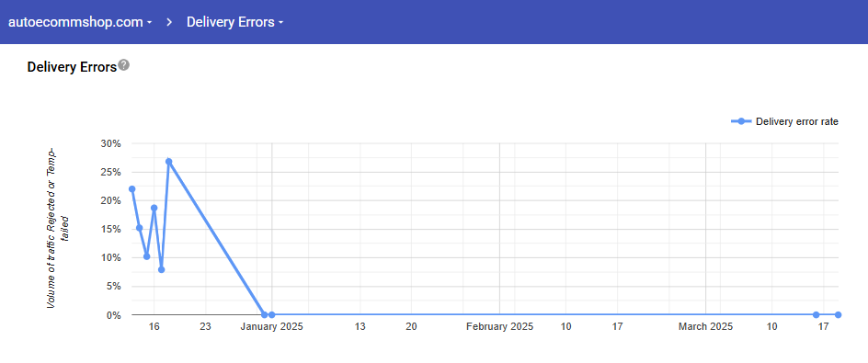
Task: Open the Delivery Errors dashboard dropdown
Action: click(x=235, y=22)
